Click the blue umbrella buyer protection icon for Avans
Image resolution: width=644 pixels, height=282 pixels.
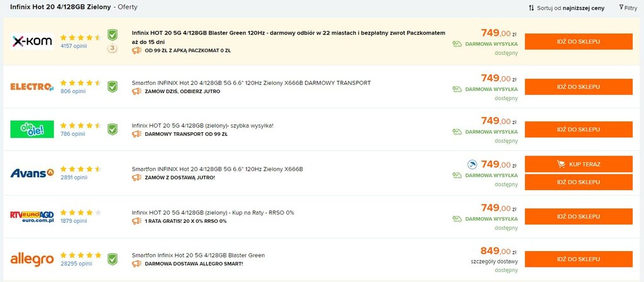tap(472, 164)
